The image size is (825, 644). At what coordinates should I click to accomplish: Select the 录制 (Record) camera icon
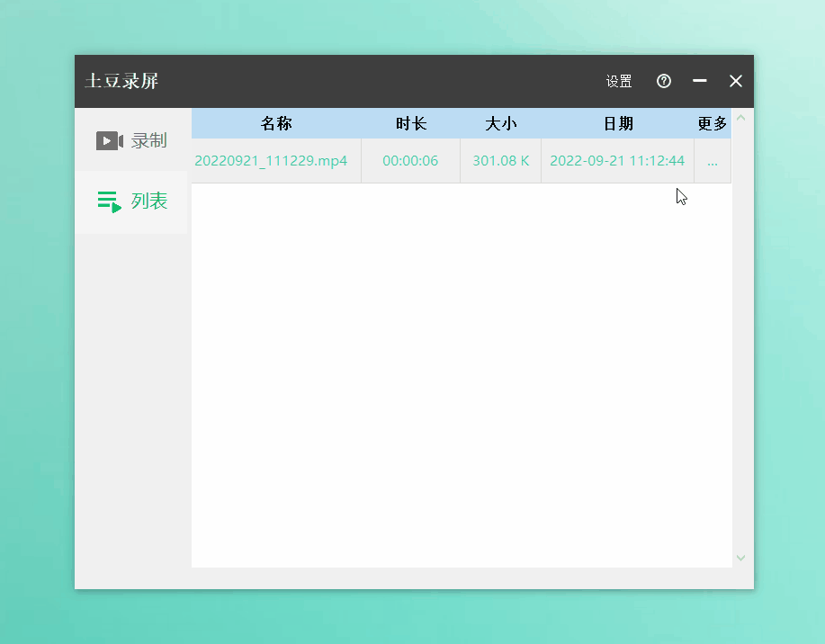coord(108,140)
